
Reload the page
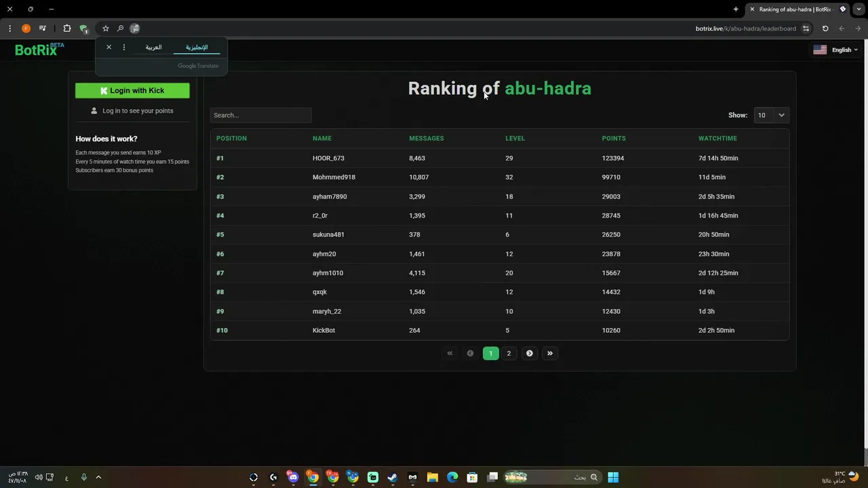(825, 28)
